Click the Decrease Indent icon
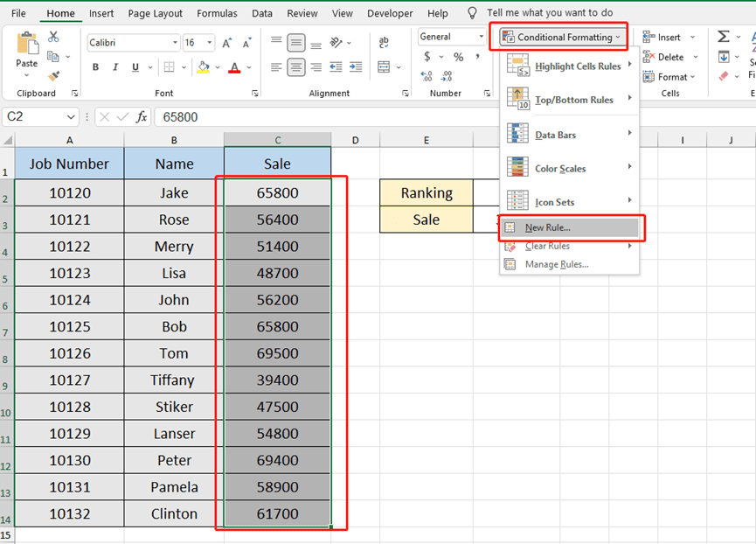756x544 pixels. [336, 67]
